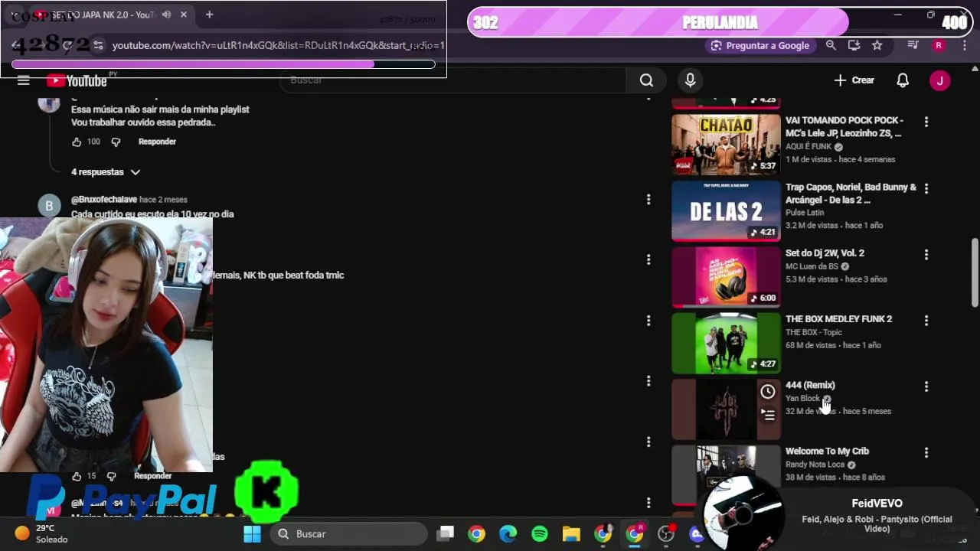
Task: Like the comment with 15 likes
Action: (77, 476)
